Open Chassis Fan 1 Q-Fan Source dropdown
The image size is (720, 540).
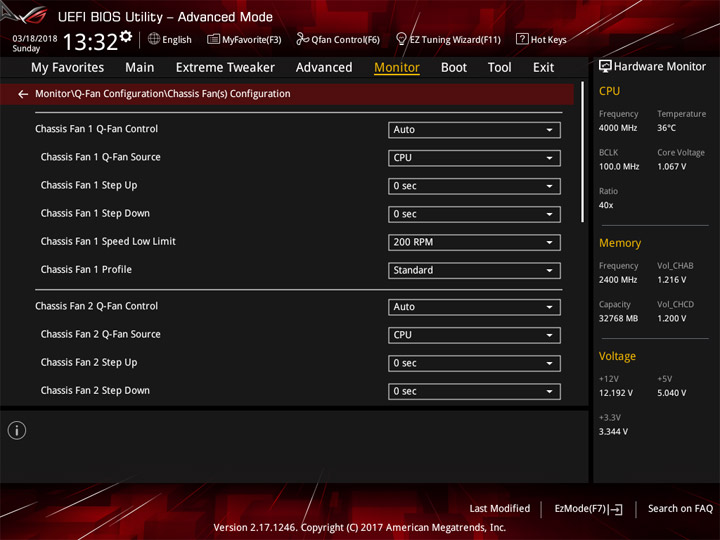coord(474,158)
